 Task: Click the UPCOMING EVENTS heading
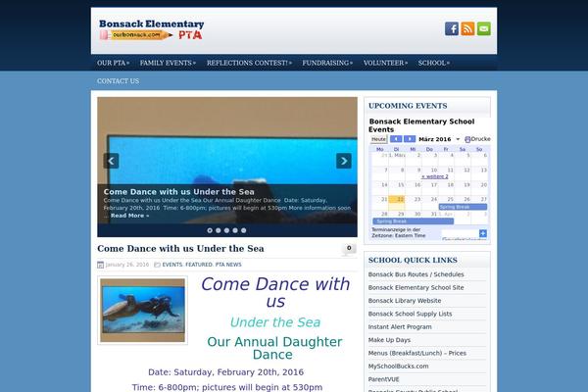408,106
